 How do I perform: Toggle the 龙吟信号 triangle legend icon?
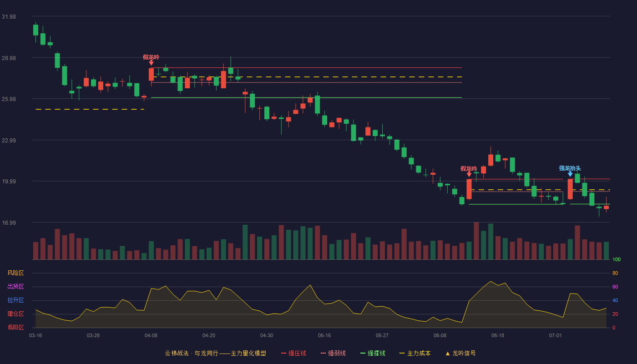(448, 354)
